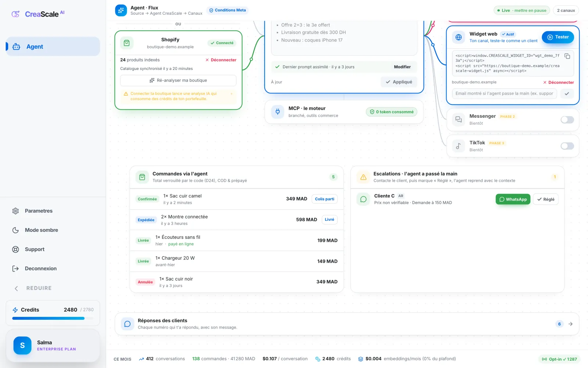Click the Appliqué button
The image size is (588, 368).
click(x=399, y=82)
